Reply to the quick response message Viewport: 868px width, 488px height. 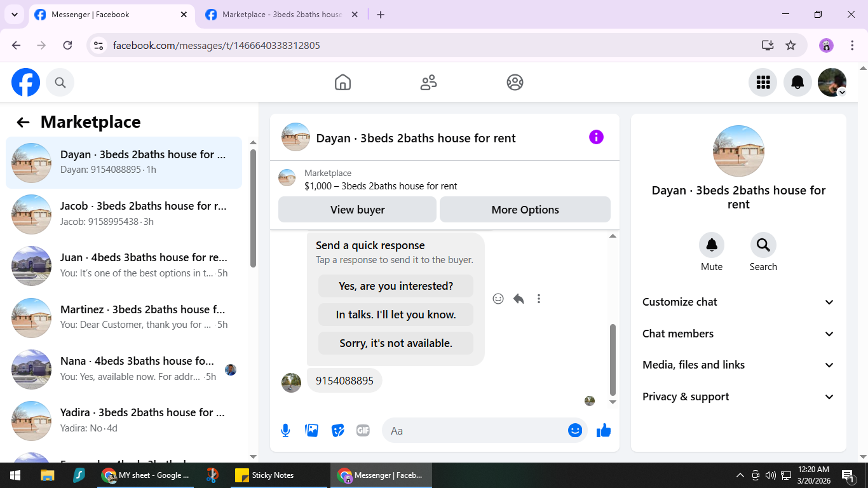tap(519, 299)
